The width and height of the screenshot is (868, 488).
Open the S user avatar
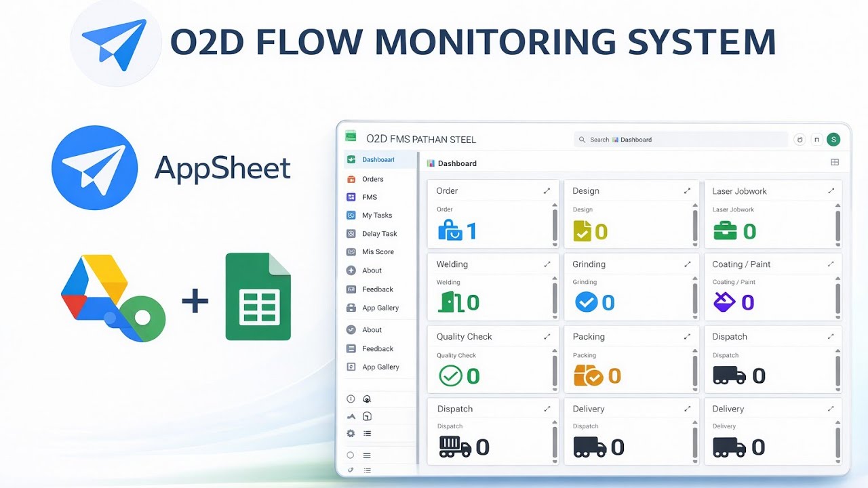point(833,140)
